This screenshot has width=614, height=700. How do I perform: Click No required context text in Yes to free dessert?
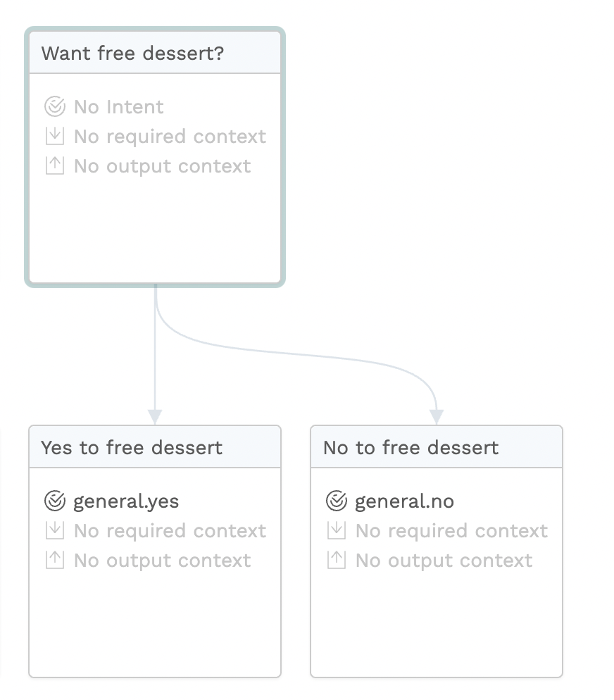(170, 531)
